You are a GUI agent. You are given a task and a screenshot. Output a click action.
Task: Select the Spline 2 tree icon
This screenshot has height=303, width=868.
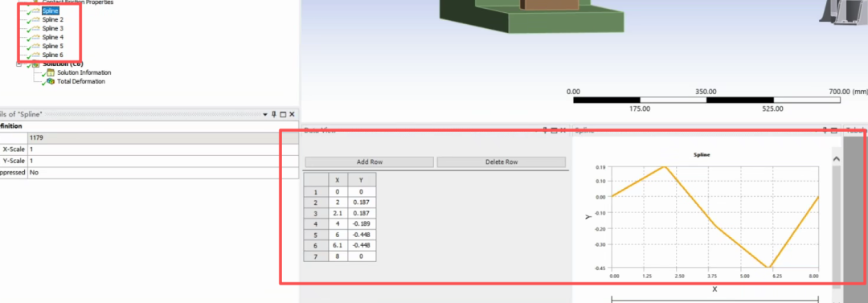[x=35, y=19]
